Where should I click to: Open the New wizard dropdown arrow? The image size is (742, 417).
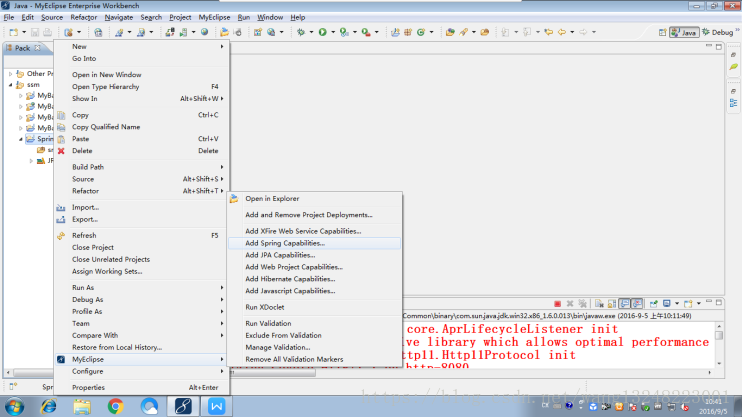24,32
